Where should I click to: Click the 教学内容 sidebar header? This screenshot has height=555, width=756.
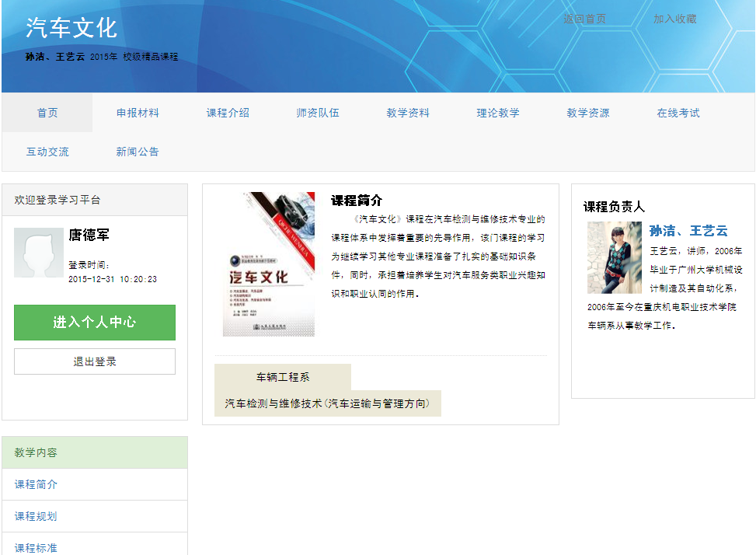point(95,452)
